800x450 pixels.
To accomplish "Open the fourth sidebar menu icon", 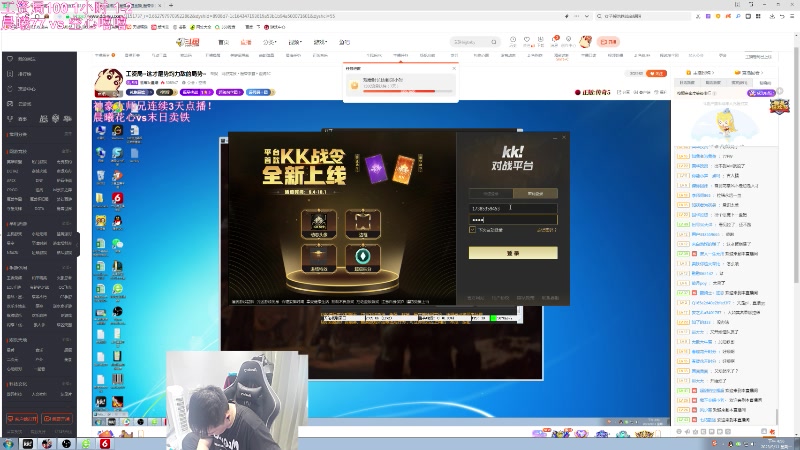I will (x=10, y=103).
